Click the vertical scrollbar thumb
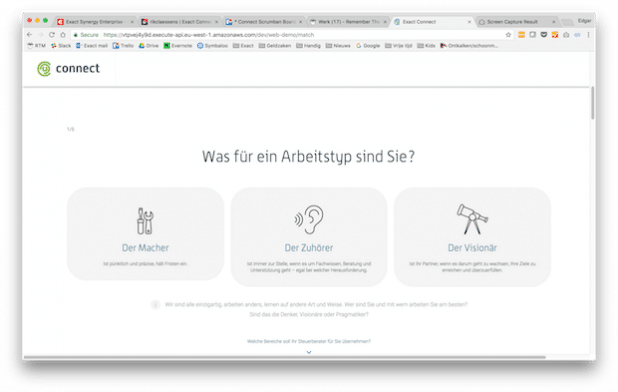The width and height of the screenshot is (618, 392). 592,103
